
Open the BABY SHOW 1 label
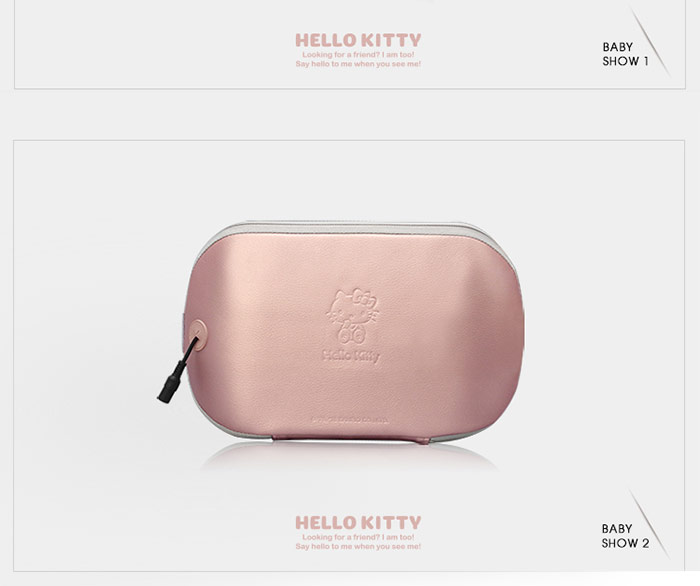pos(625,54)
